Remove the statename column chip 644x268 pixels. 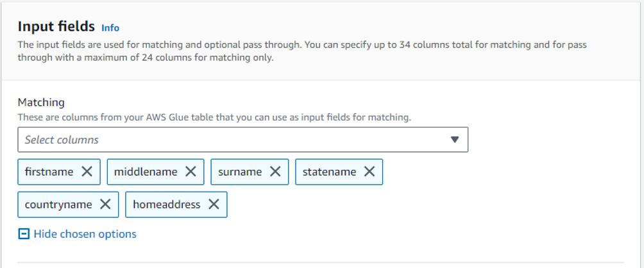coord(369,172)
